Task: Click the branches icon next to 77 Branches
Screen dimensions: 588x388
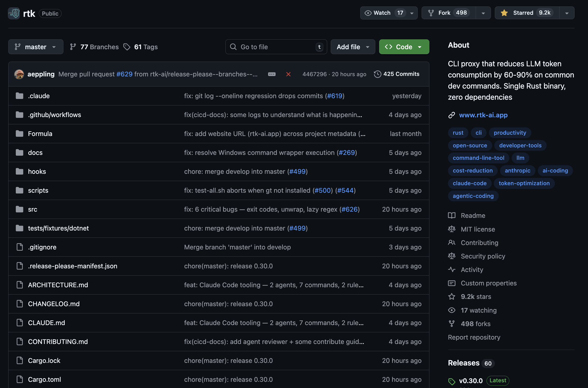Action: pyautogui.click(x=73, y=47)
